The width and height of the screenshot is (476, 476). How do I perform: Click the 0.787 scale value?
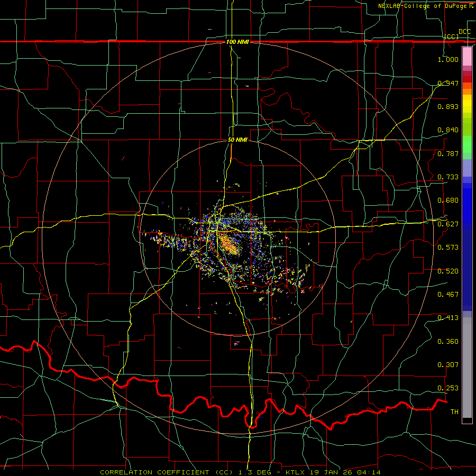[448, 153]
